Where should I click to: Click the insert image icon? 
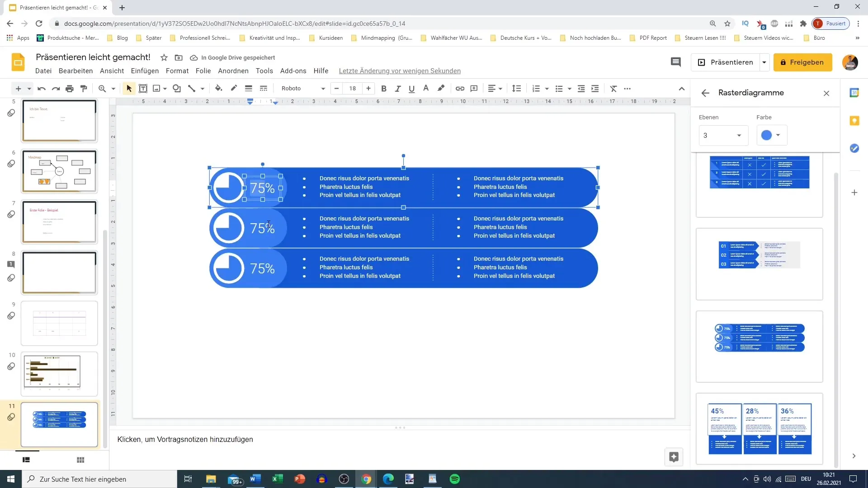[x=156, y=89]
